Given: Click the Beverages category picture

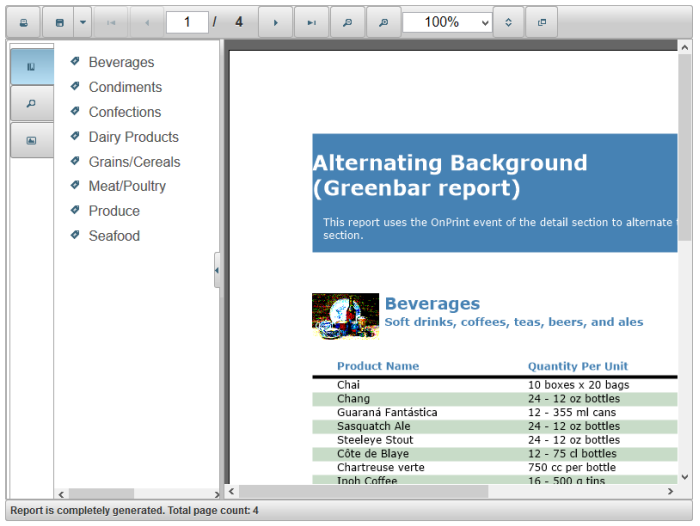Looking at the screenshot, I should [x=345, y=316].
